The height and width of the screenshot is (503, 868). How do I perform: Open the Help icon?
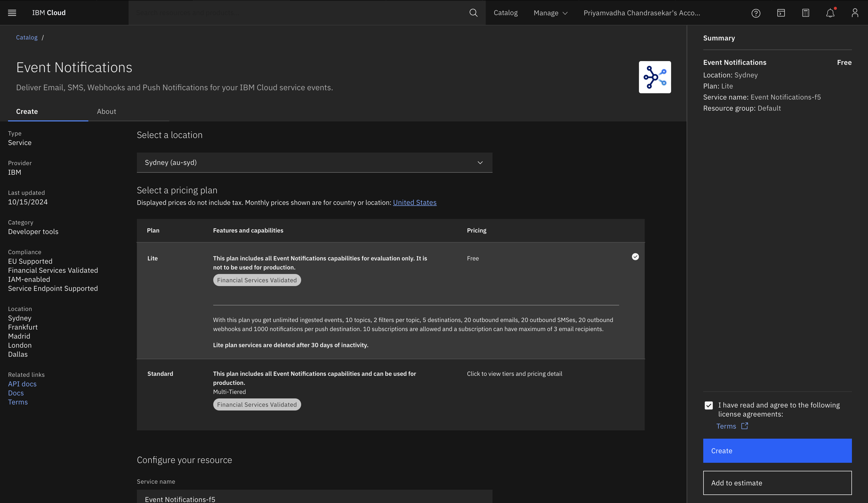(756, 13)
